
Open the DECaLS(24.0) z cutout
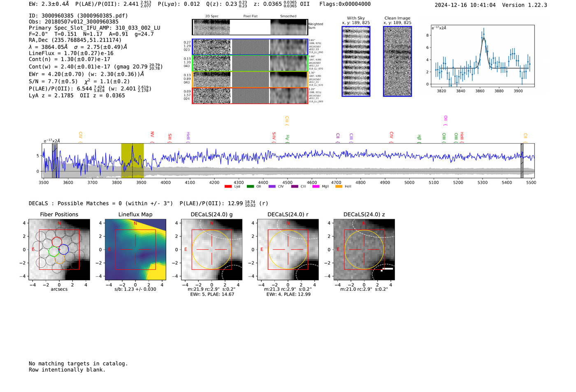(x=364, y=250)
